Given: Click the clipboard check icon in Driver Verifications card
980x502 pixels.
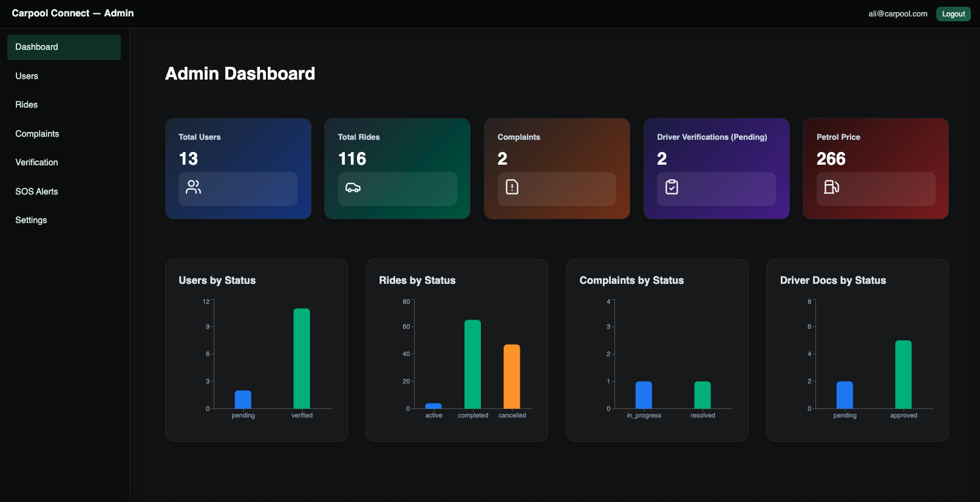Looking at the screenshot, I should click(672, 187).
